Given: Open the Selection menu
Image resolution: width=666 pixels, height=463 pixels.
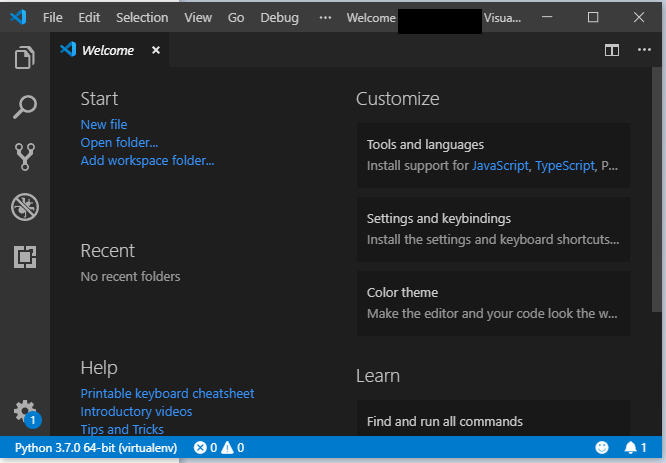Looking at the screenshot, I should tap(142, 17).
